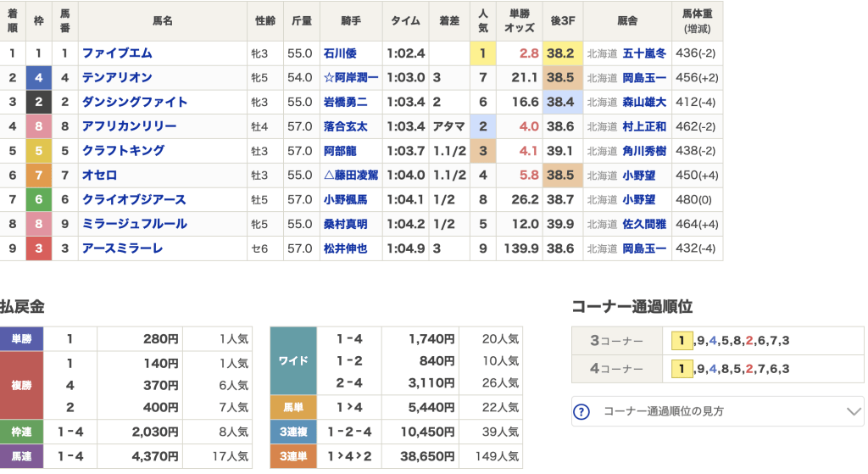This screenshot has width=868, height=474.
Task: Click the orange frame 7 color badge
Action: [39, 175]
